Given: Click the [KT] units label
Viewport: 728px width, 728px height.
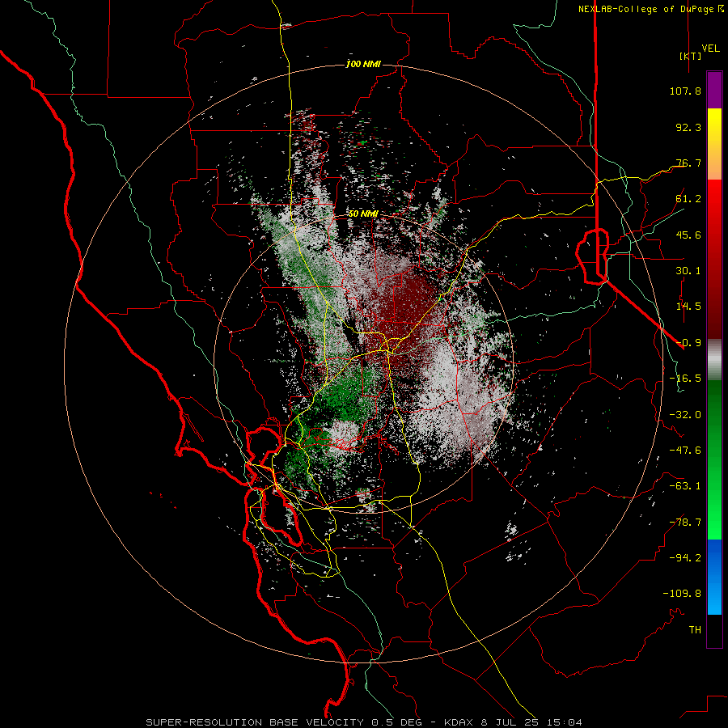Looking at the screenshot, I should tap(691, 56).
